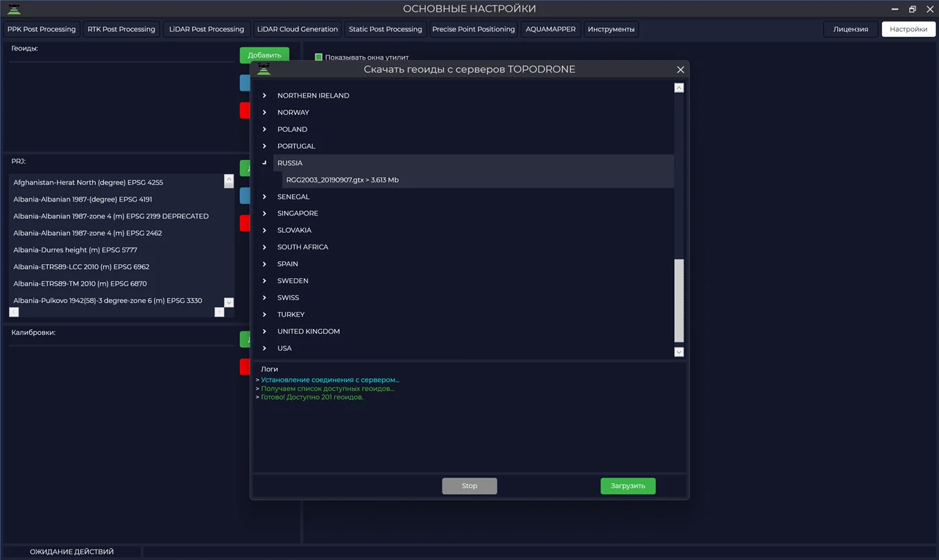Click the country list vertical scrollbar thumb
Image resolution: width=939 pixels, height=560 pixels.
pos(679,301)
